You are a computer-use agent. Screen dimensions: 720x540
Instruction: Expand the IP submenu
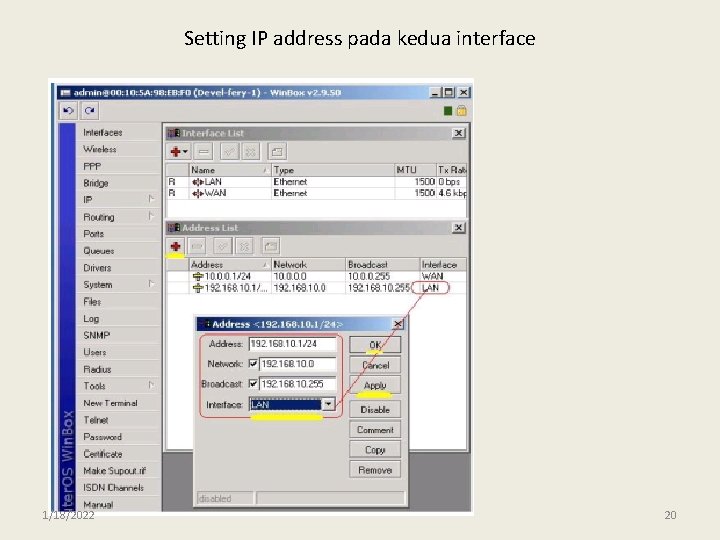point(151,199)
